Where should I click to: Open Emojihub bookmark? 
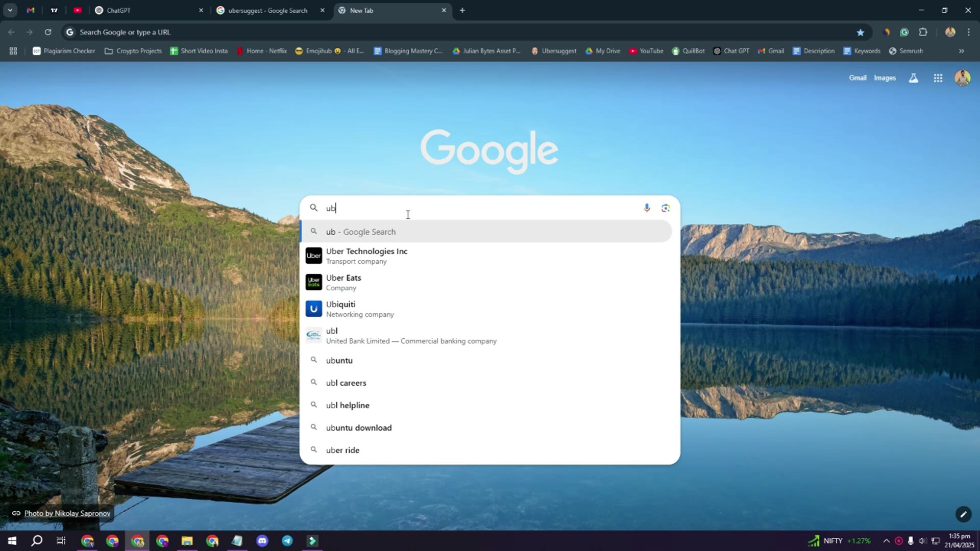tap(330, 51)
